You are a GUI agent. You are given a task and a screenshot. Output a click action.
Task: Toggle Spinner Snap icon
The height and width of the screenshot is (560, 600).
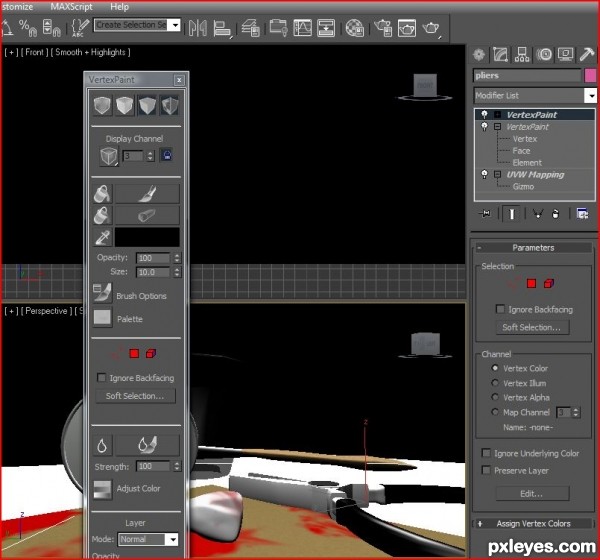point(51,28)
